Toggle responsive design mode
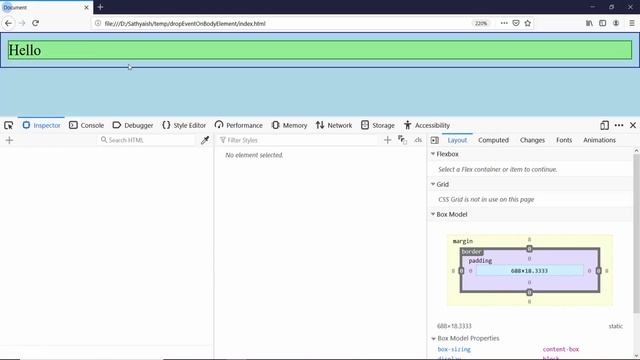The height and width of the screenshot is (360, 640). (x=604, y=125)
